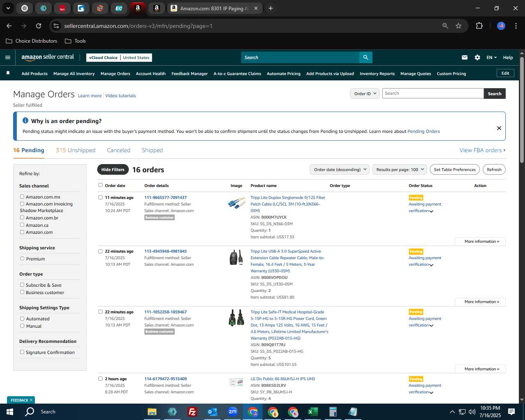Screen dimensions: 525x420
Task: Open FileZilla from the taskbar
Action: tap(192, 412)
